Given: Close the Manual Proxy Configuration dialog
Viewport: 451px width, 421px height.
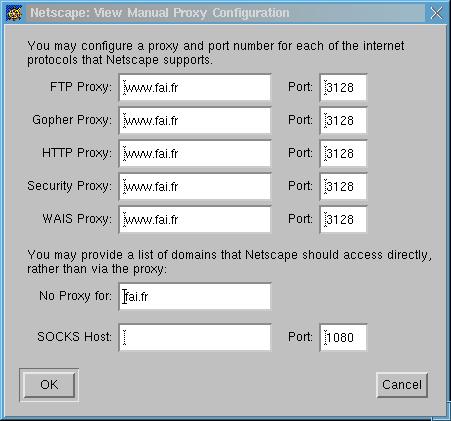Looking at the screenshot, I should 436,13.
